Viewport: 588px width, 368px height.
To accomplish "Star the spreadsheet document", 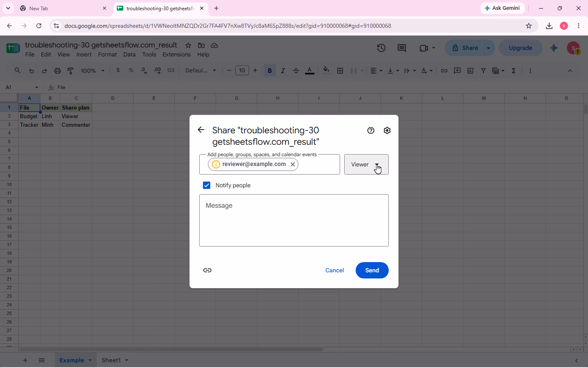I will tap(188, 45).
